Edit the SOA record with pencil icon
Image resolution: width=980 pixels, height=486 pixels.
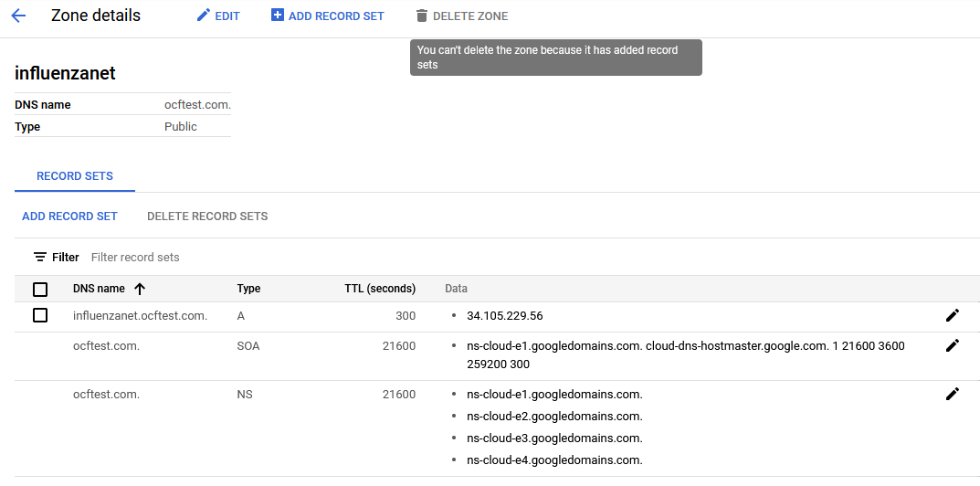[953, 345]
